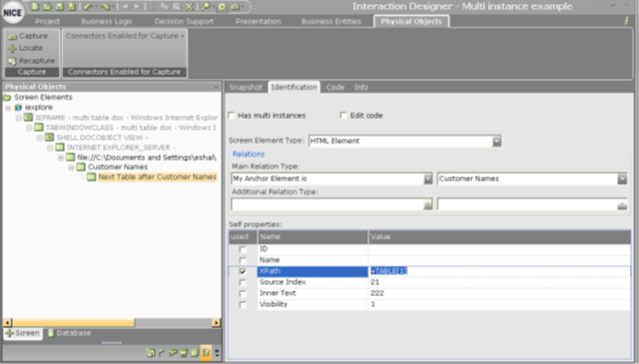The image size is (639, 364).
Task: Click the highlighted orange icon in bottom panel bar
Action: click(207, 352)
